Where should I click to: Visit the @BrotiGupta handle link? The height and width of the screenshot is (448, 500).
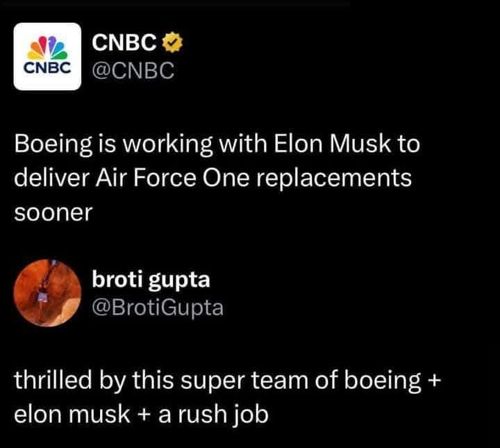point(158,306)
